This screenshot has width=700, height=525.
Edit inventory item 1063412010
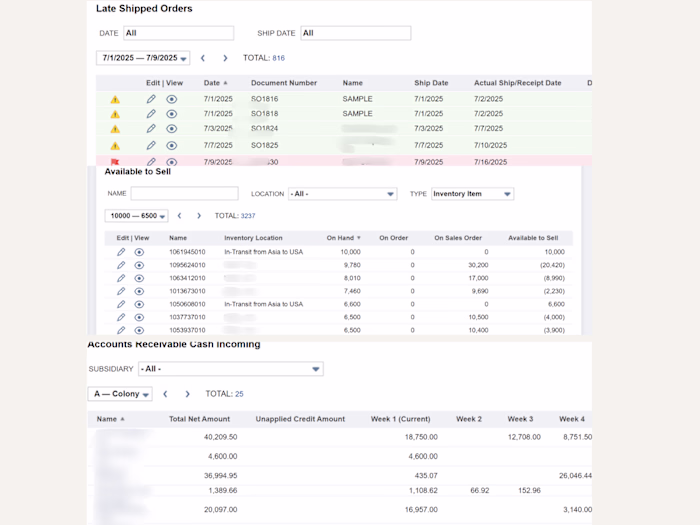pyautogui.click(x=121, y=278)
